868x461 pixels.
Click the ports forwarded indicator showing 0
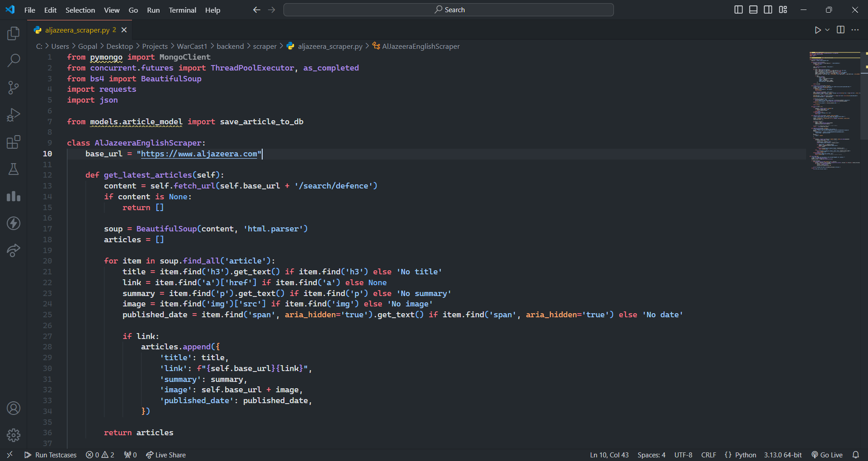point(131,455)
